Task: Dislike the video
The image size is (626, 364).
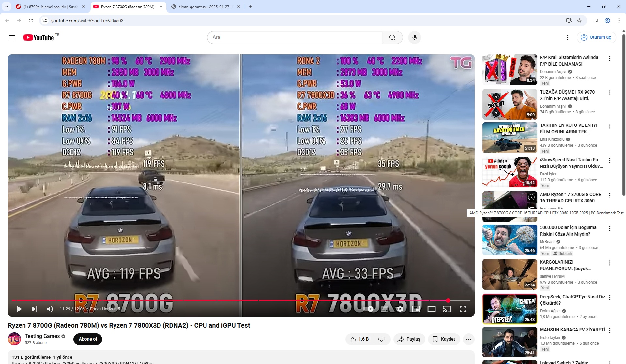Action: pos(382,339)
